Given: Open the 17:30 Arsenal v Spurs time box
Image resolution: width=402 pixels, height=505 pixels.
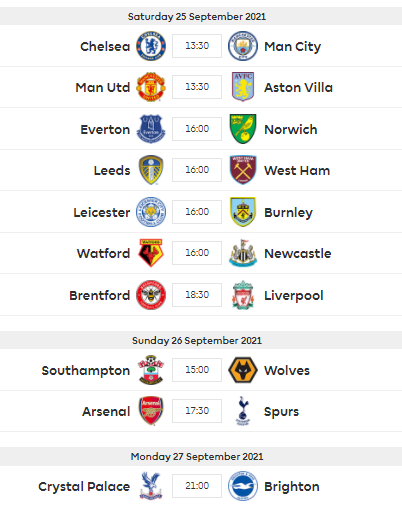Looking at the screenshot, I should click(197, 411).
